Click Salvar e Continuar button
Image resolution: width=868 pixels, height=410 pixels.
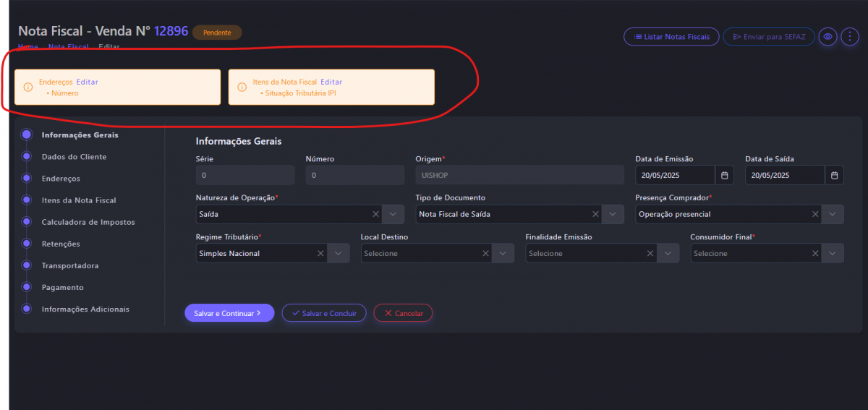pyautogui.click(x=229, y=313)
